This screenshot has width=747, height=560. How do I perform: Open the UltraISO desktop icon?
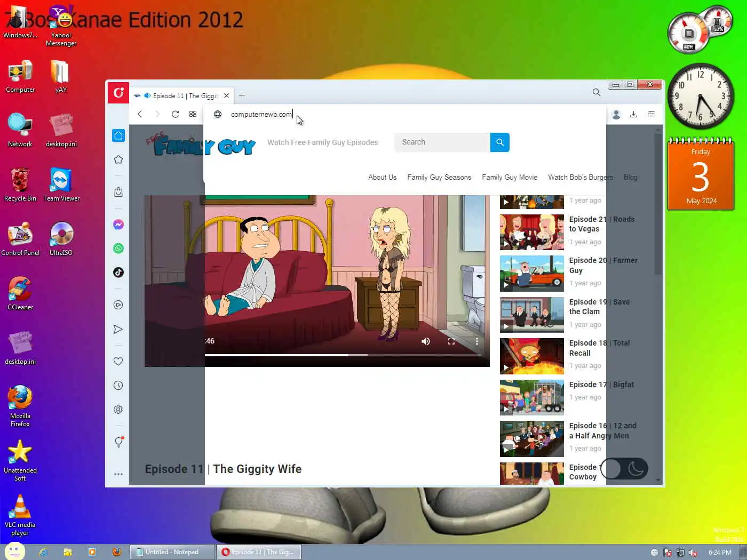pyautogui.click(x=61, y=239)
